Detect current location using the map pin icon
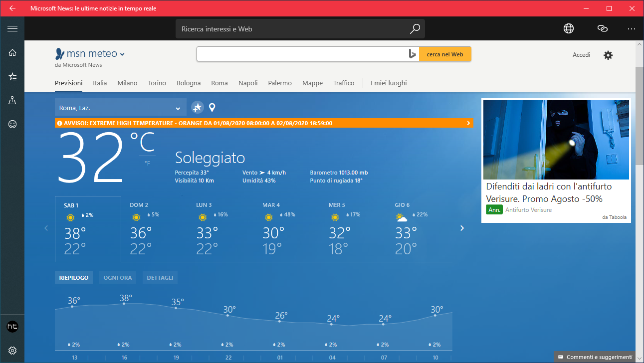Screen dimensions: 644x363 tap(212, 107)
